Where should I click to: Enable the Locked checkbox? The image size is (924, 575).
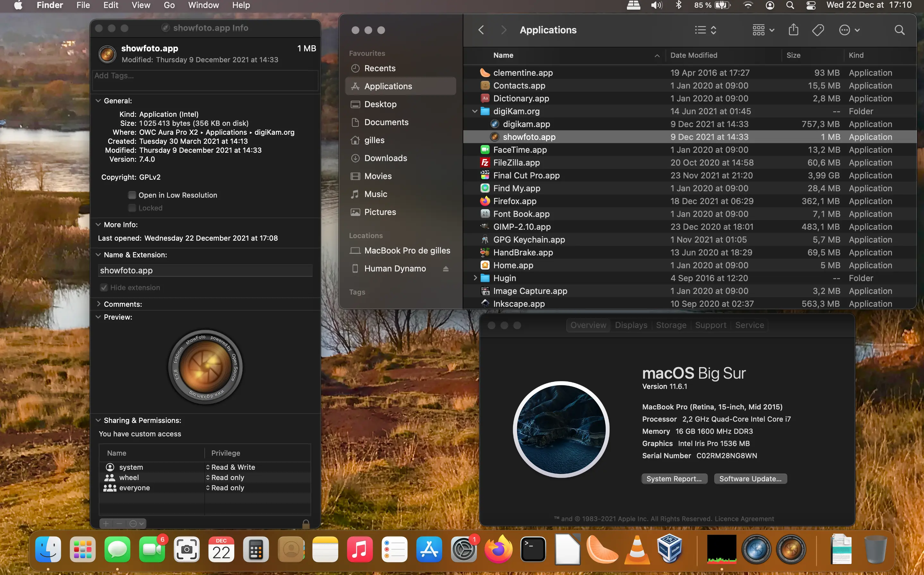pyautogui.click(x=132, y=208)
